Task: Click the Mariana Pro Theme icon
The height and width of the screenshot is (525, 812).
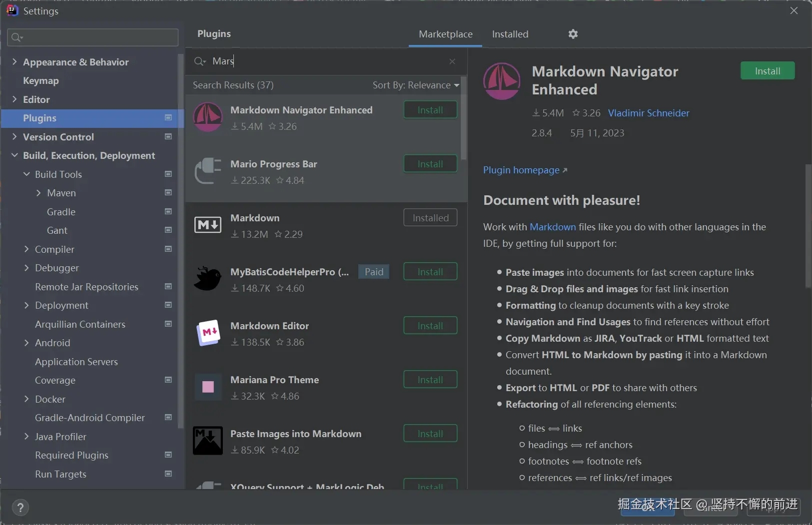Action: point(208,387)
